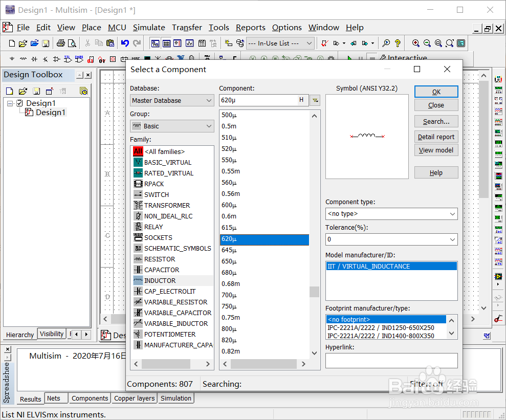This screenshot has height=420, width=506.
Task: Click the component list vertical scrollbar thumb
Action: point(314,292)
